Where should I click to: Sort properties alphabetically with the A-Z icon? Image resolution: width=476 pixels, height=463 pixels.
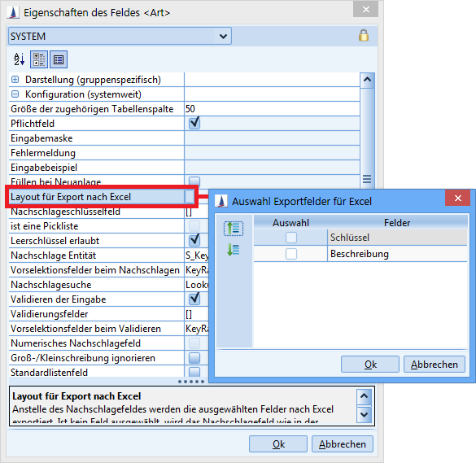19,59
